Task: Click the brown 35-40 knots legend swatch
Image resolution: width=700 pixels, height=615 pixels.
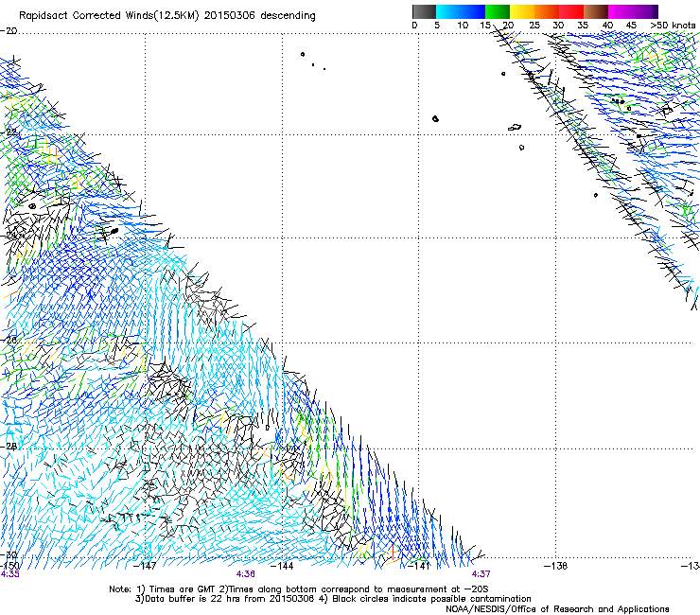Action: coord(596,11)
